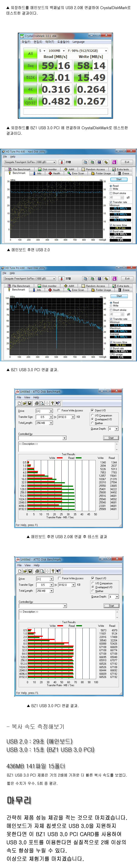Viewport: 137px width, 868px height.
Task: Open the Folder Usage tab in the 37° HD Tune window
Action: pyautogui.click(x=101, y=290)
